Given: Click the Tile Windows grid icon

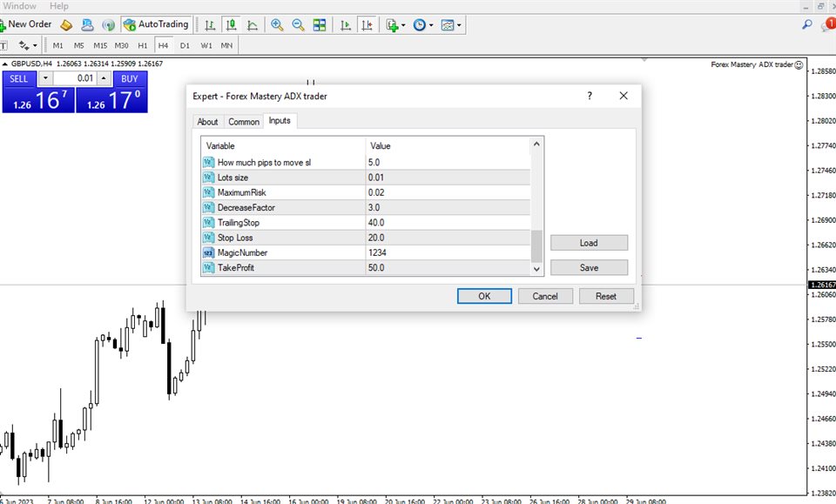Looking at the screenshot, I should coord(320,25).
